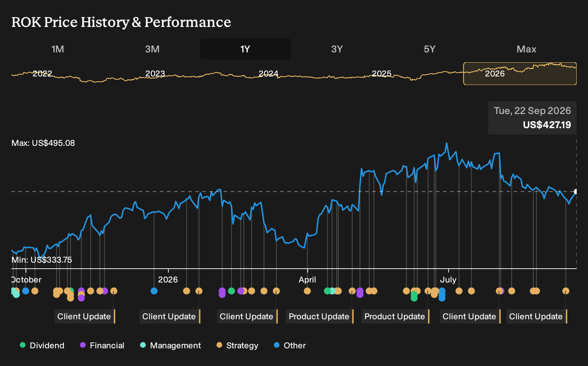The image size is (588, 366).
Task: Click Strategy dot above third Client Update label
Action: (x=276, y=291)
